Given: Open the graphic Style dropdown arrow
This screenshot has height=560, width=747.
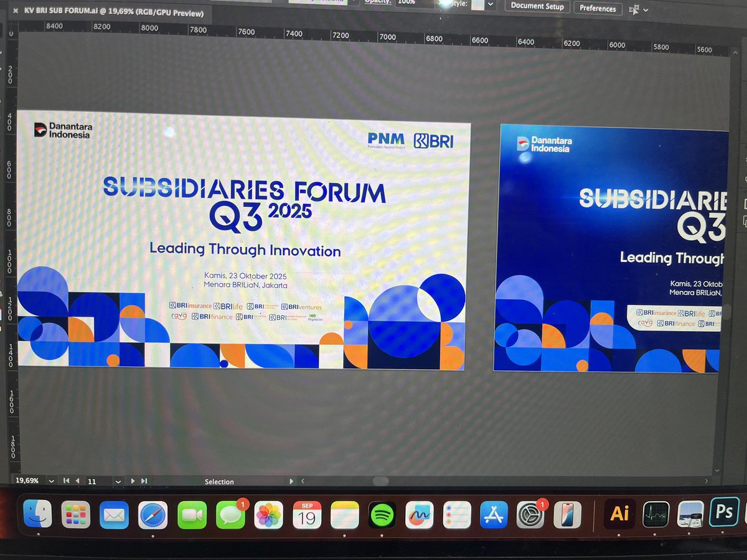Looking at the screenshot, I should pyautogui.click(x=491, y=4).
